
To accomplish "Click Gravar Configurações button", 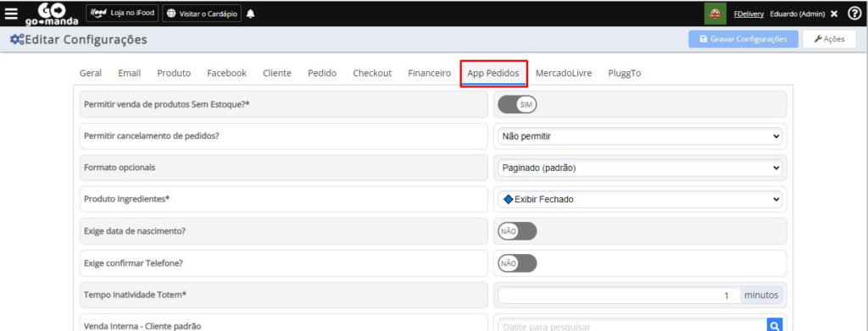I will click(x=743, y=39).
